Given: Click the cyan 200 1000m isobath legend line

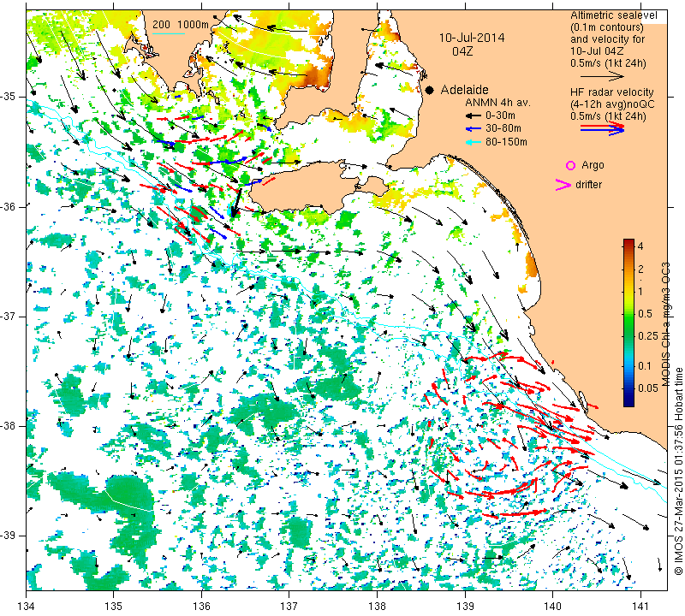Looking at the screenshot, I should pyautogui.click(x=169, y=33).
